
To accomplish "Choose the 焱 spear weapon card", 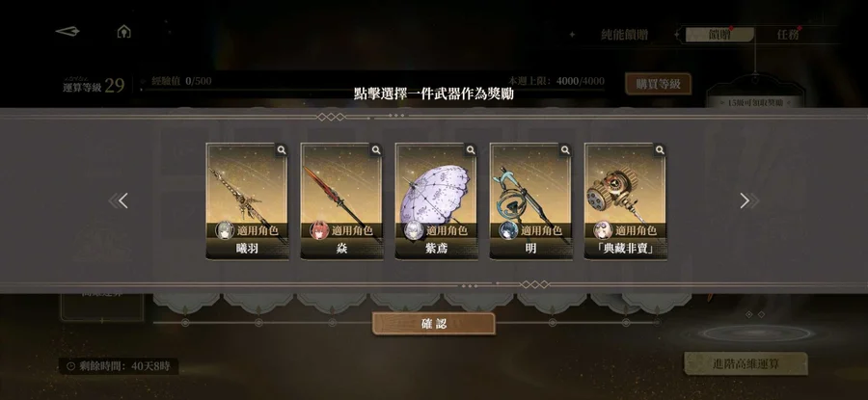I will coord(341,201).
